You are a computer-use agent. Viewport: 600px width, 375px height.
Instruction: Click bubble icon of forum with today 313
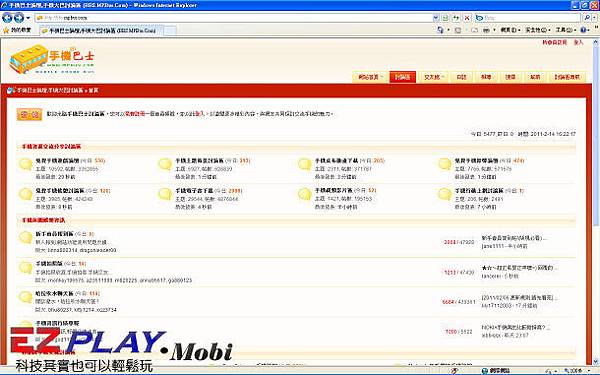[x=165, y=165]
